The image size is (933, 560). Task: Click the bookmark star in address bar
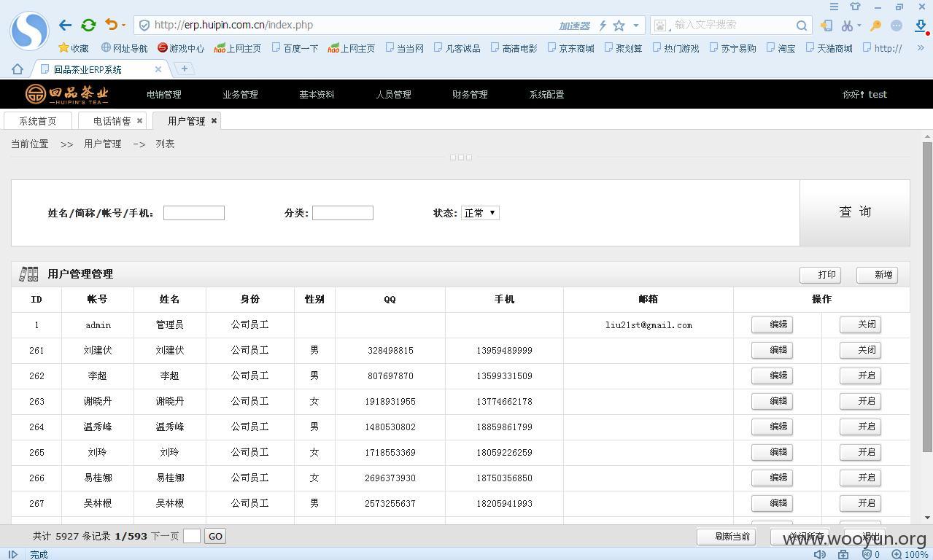pyautogui.click(x=619, y=26)
